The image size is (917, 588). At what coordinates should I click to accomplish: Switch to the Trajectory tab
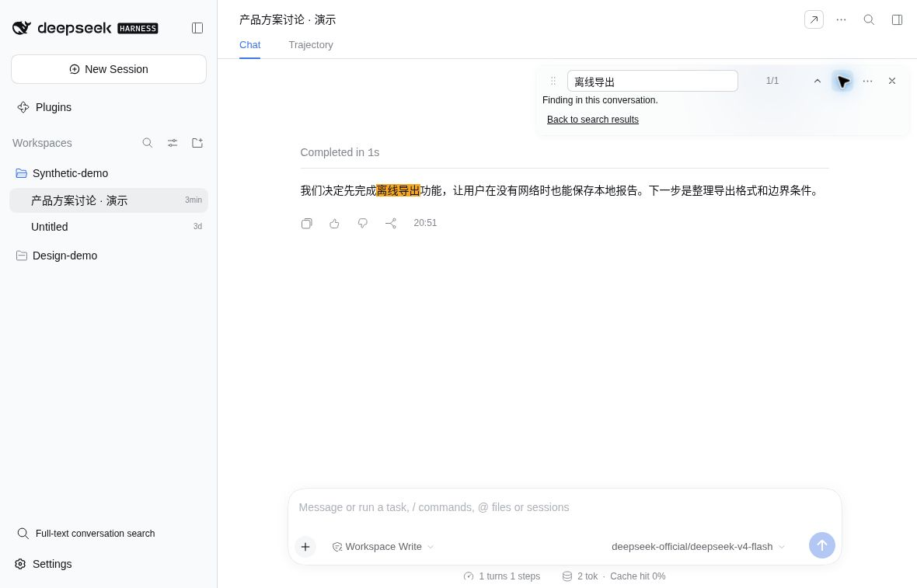pyautogui.click(x=311, y=45)
